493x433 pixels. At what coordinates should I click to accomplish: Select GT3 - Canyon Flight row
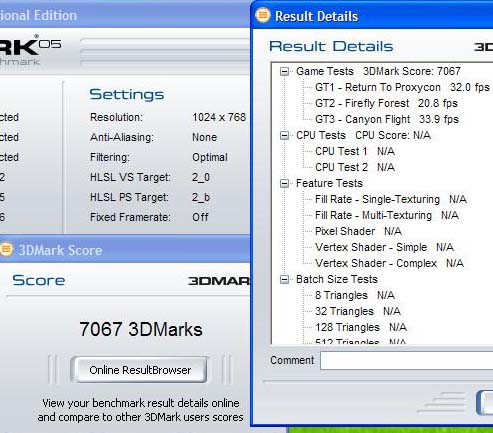[387, 119]
